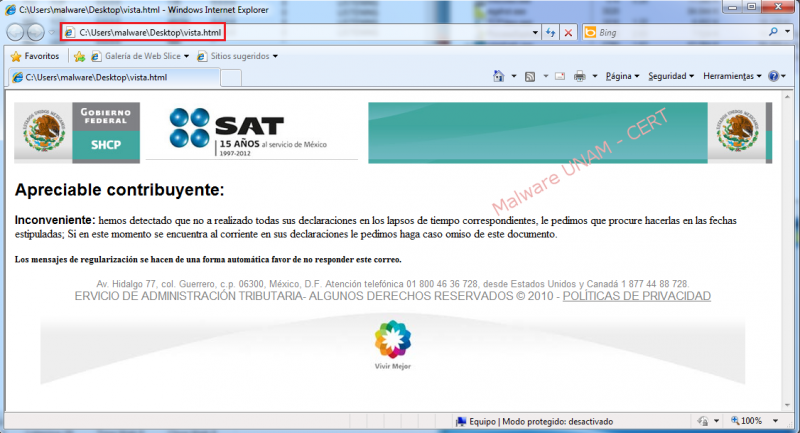Click the browser Back arrow button
The image size is (800, 433).
point(17,32)
